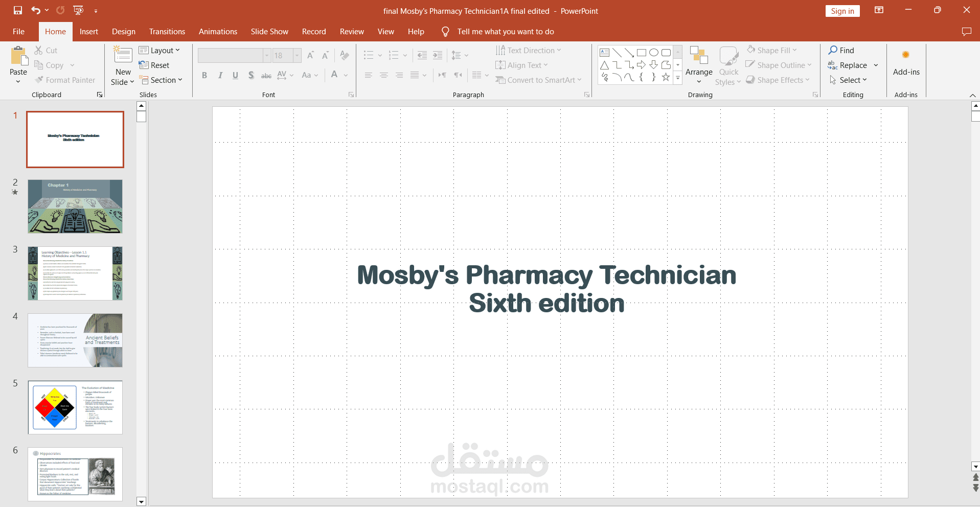Expand the Select dropdown in Editing
Image resolution: width=980 pixels, height=507 pixels.
tap(864, 80)
